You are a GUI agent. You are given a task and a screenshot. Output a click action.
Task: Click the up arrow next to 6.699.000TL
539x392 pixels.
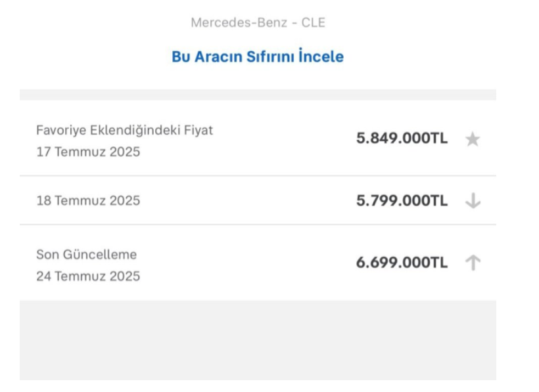tap(473, 263)
